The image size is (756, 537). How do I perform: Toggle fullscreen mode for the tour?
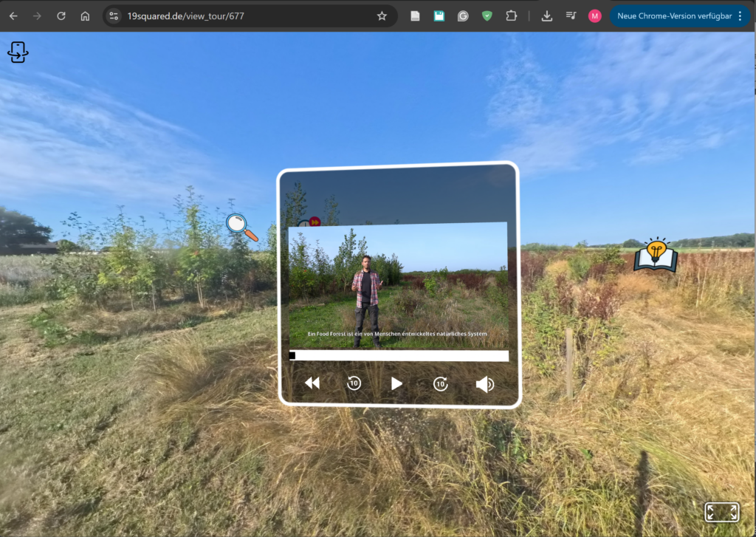coord(721,512)
